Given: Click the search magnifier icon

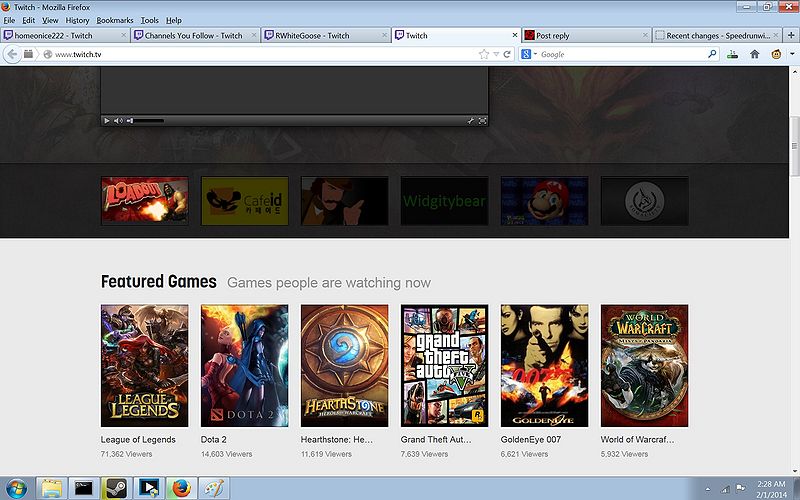Looking at the screenshot, I should [x=712, y=54].
